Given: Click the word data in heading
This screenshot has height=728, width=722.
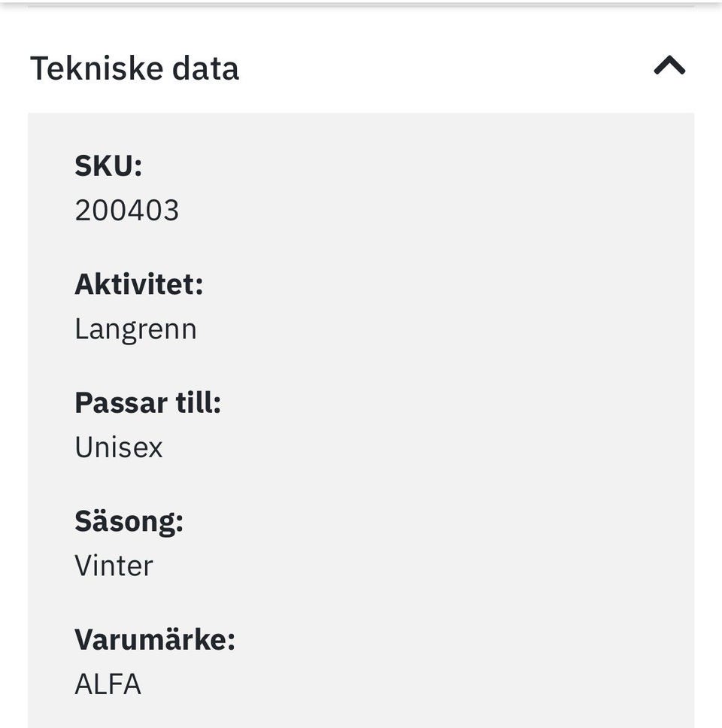Looking at the screenshot, I should [205, 68].
